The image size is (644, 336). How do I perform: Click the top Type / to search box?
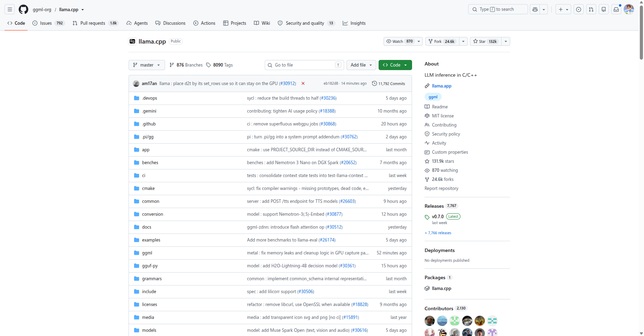pyautogui.click(x=498, y=9)
